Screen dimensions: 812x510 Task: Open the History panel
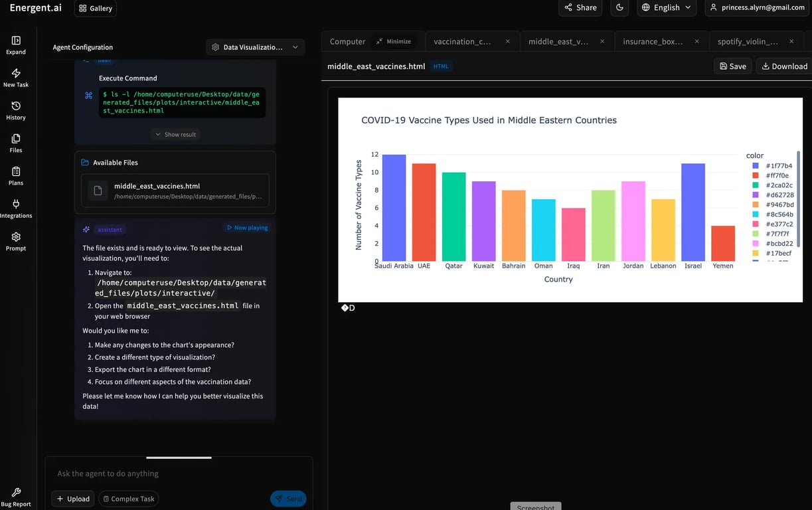[16, 111]
